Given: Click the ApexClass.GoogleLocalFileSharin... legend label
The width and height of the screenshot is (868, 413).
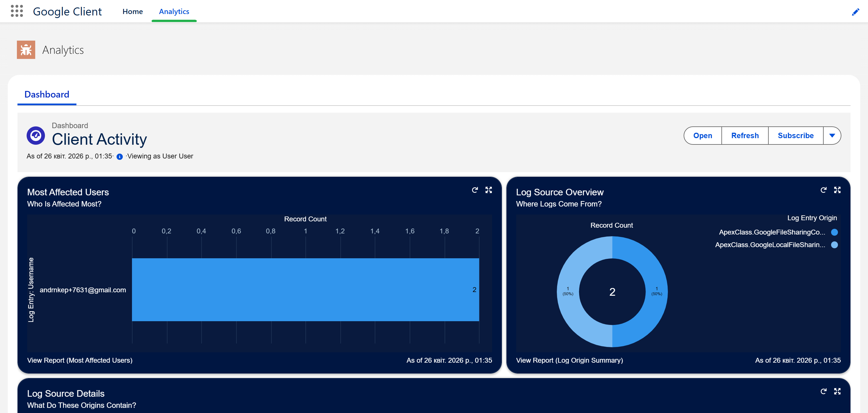Looking at the screenshot, I should tap(770, 245).
